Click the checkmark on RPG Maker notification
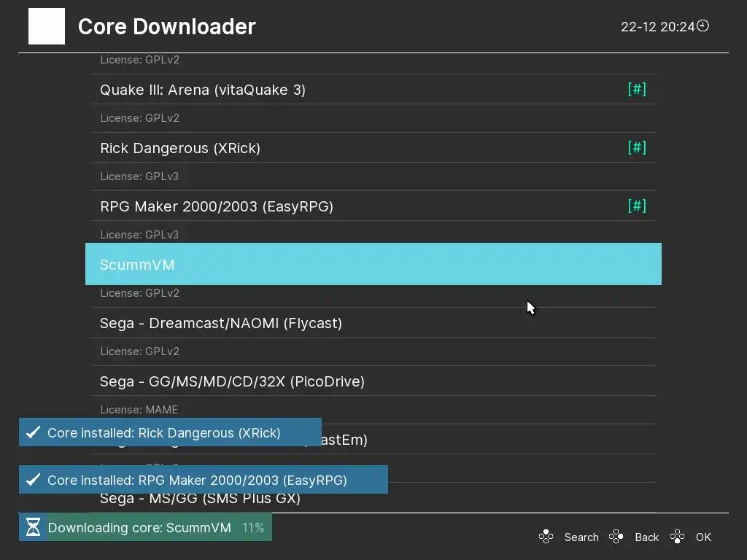 coord(33,480)
